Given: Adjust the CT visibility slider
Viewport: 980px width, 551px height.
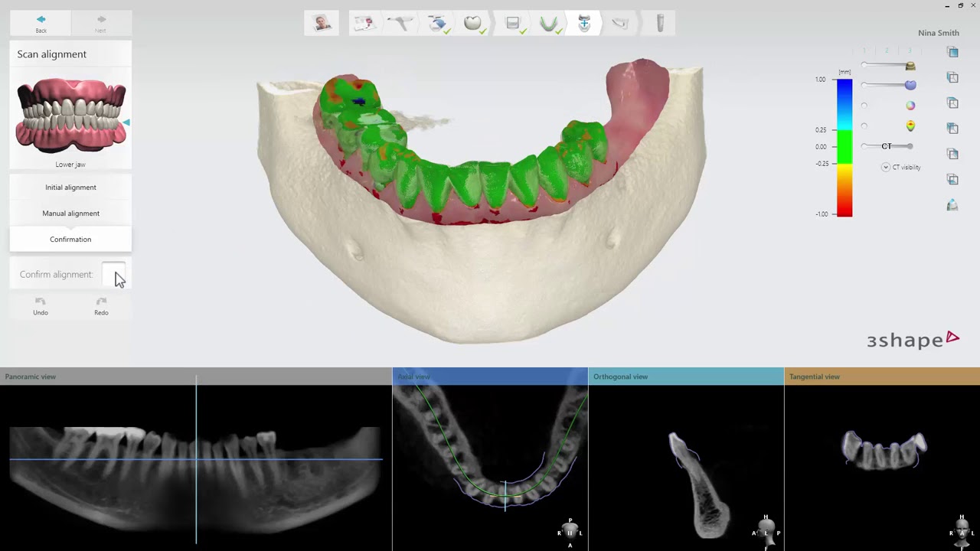Looking at the screenshot, I should (887, 146).
